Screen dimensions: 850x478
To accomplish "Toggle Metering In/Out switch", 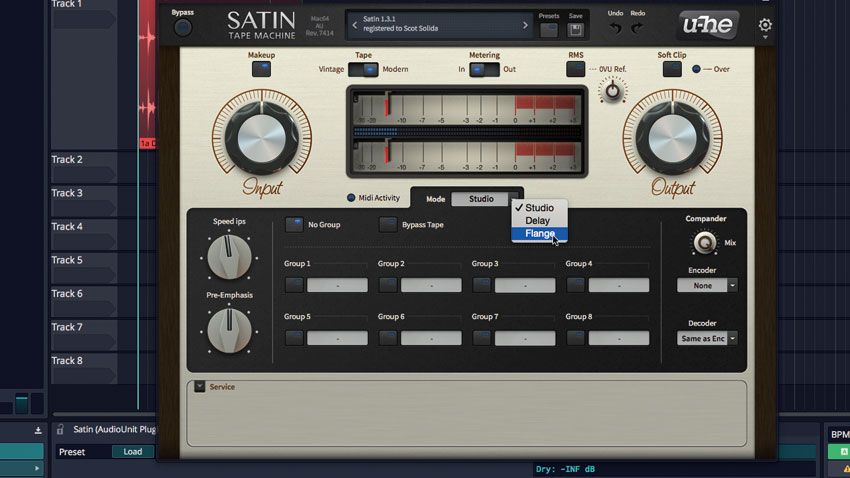I will point(484,69).
